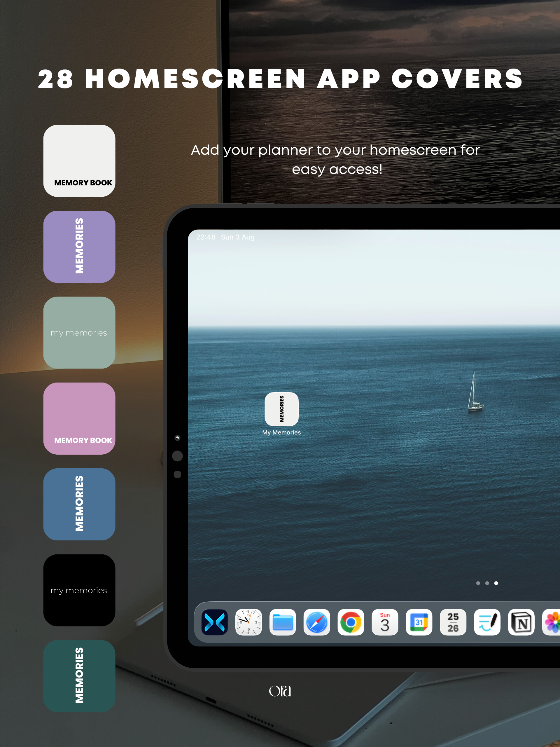Select the blue MEMORIES app cover
Image resolution: width=560 pixels, height=747 pixels.
(x=79, y=504)
